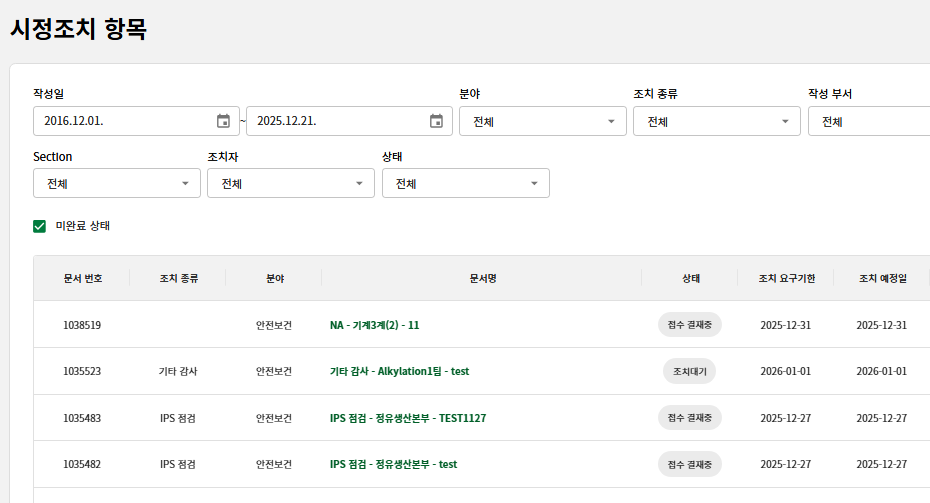Image resolution: width=930 pixels, height=503 pixels.
Task: Open the Section dropdown
Action: (116, 184)
